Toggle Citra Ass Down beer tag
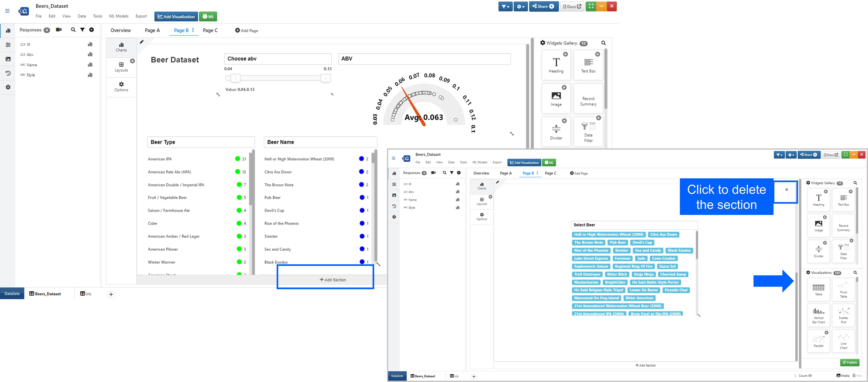 point(664,235)
